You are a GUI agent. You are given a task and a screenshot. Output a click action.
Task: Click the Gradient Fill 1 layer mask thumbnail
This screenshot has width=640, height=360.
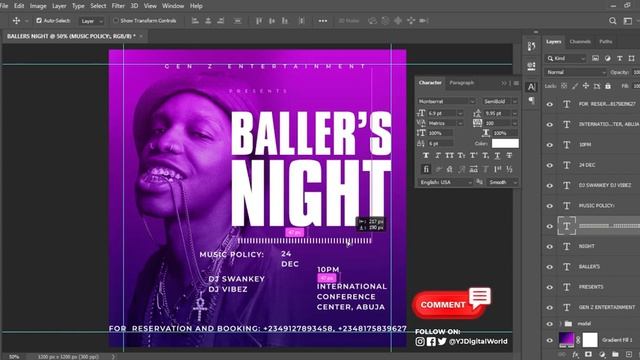[590, 340]
